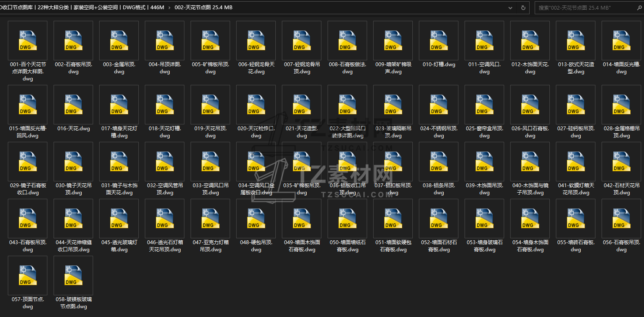Screen dimensions: 644x317
Task: Select the 024-不锈钢吊顶 DWG icon
Action: coord(439,105)
